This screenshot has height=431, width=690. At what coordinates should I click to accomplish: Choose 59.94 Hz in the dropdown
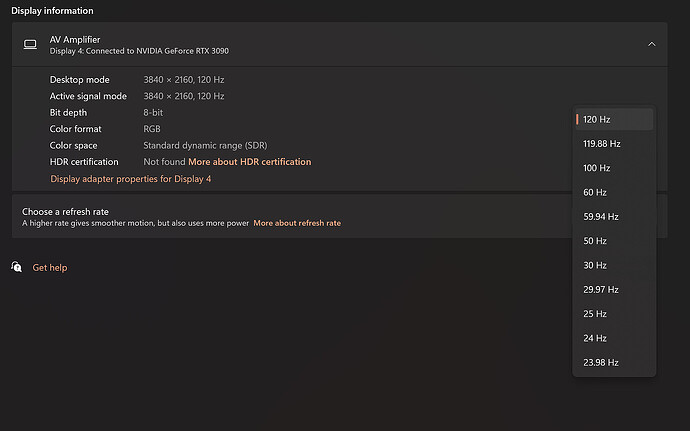click(x=614, y=217)
